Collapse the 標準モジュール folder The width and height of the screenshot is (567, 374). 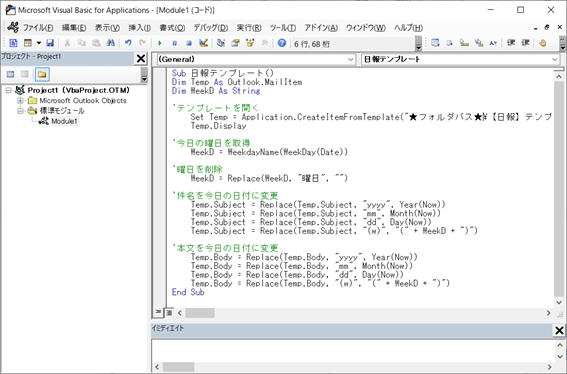click(20, 111)
